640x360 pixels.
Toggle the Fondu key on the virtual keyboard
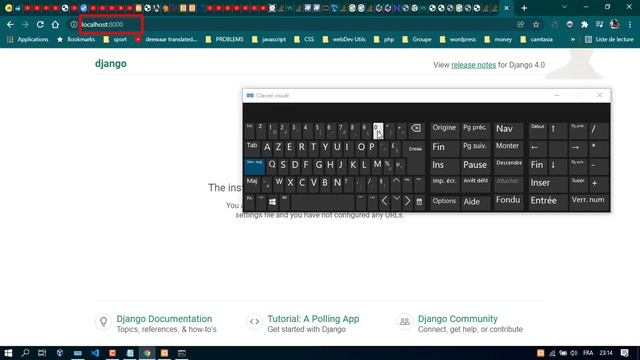point(508,202)
